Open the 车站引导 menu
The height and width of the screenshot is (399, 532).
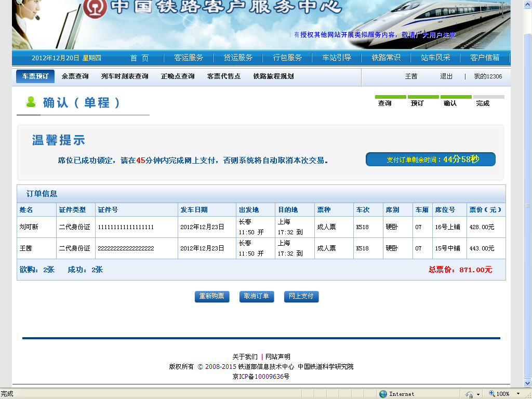[x=337, y=58]
